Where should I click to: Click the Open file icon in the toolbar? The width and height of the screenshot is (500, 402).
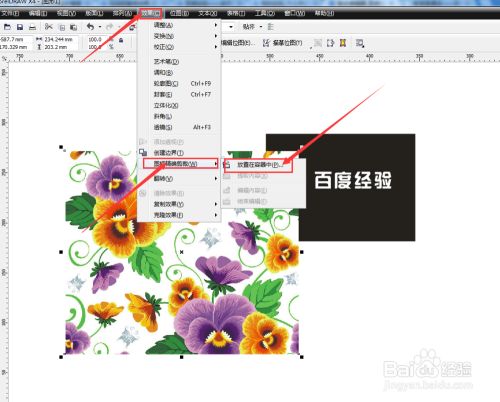(x=7, y=27)
